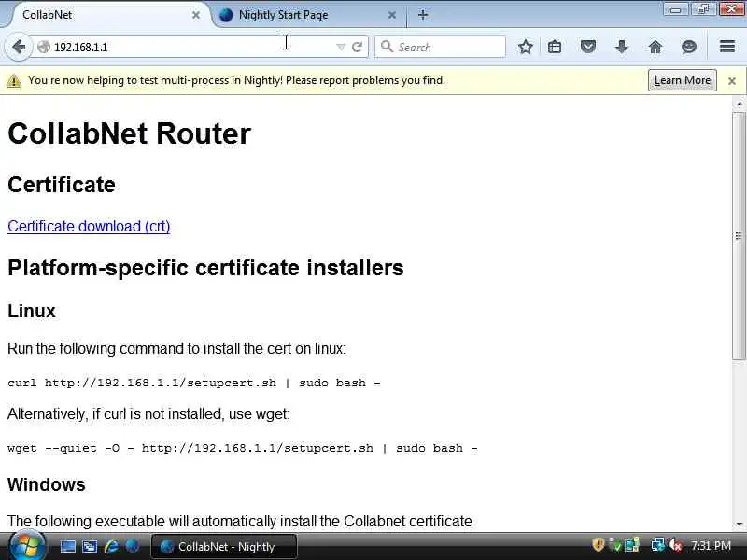Dismiss the multi-process notification bar
Image resolution: width=747 pixels, height=560 pixels.
coord(732,81)
